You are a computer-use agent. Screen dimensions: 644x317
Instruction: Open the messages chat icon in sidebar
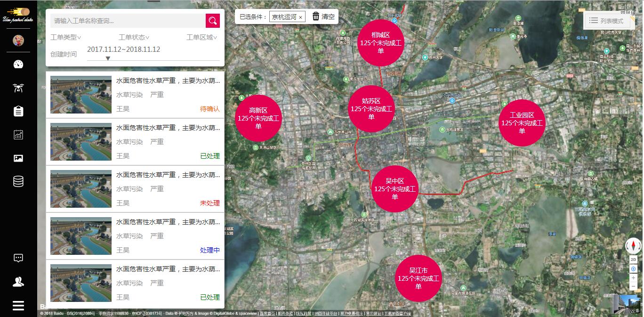point(18,258)
